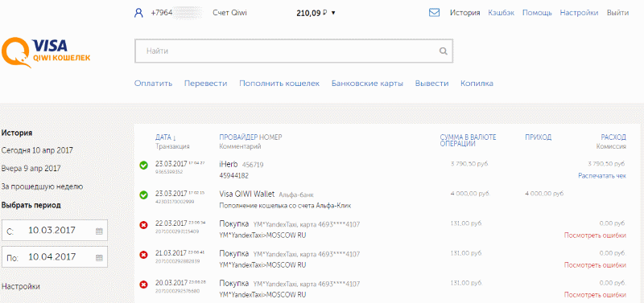
Task: Click Посмотреть ошибки for 20.03.2017 purchase
Action: (x=595, y=295)
